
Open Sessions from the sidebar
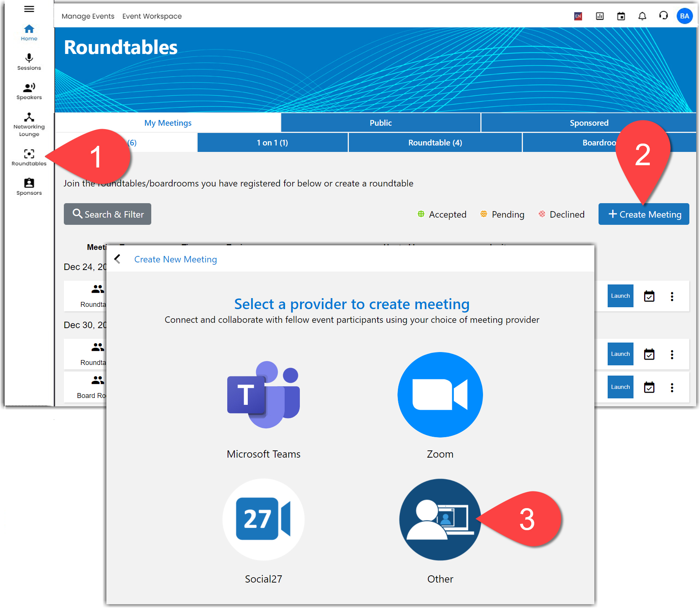tap(29, 62)
